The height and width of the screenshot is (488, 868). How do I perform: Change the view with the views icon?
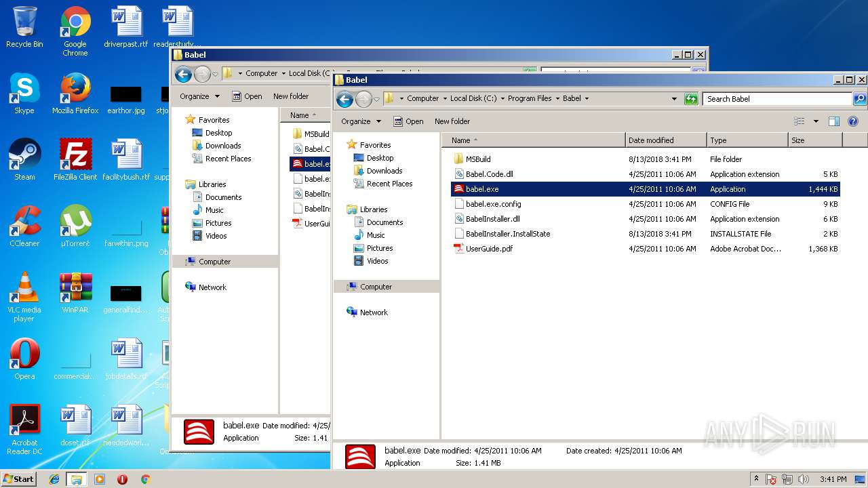click(800, 121)
